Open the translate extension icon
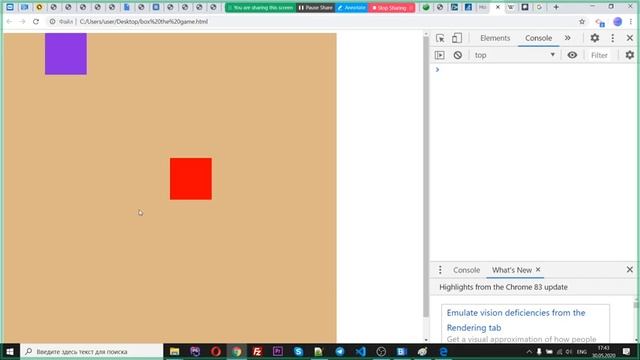Image resolution: width=640 pixels, height=360 pixels. (x=600, y=22)
